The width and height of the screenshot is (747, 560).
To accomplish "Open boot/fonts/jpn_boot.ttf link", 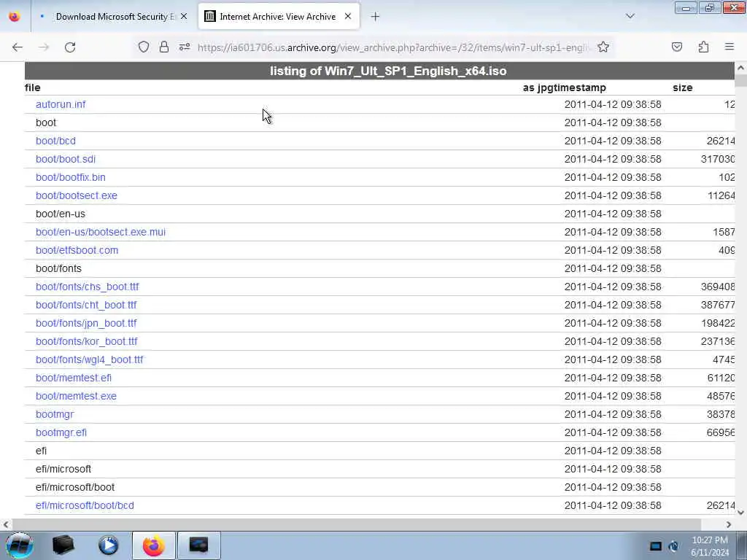I will (86, 323).
